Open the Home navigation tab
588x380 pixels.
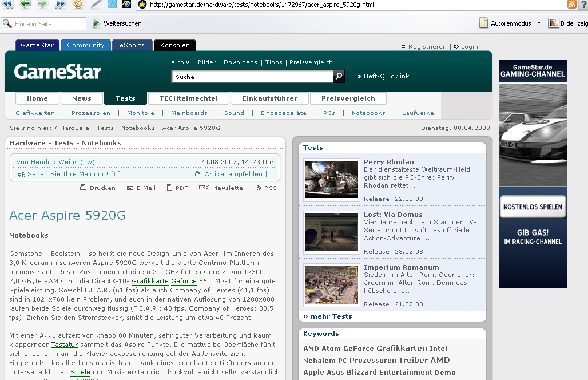(38, 98)
